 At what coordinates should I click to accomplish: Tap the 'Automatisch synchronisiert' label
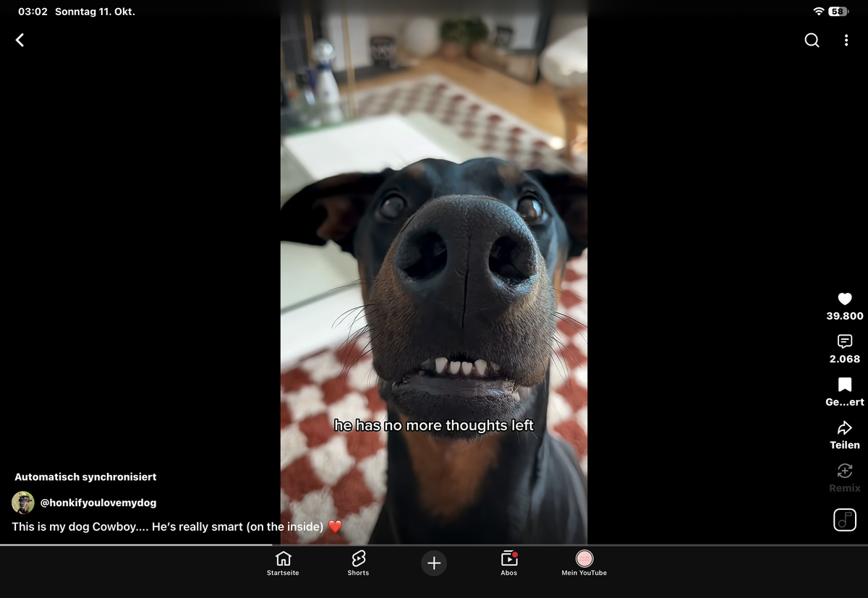[x=85, y=477]
